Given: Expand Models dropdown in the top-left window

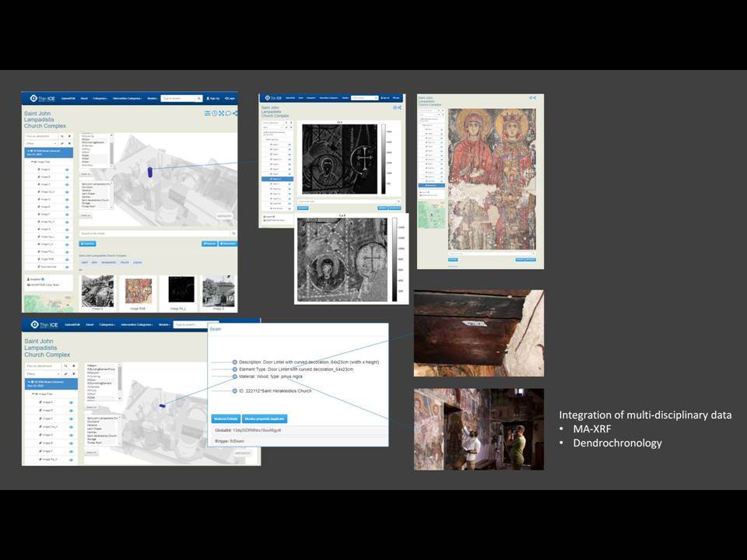Looking at the screenshot, I should tap(153, 99).
